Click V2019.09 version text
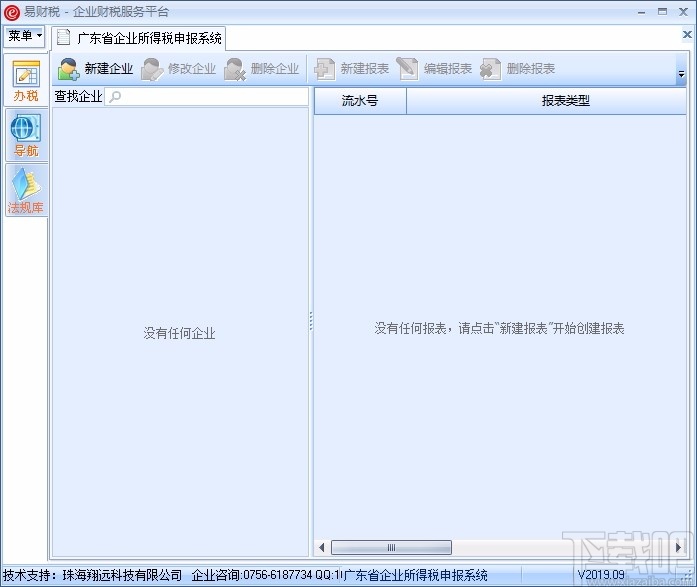Image resolution: width=697 pixels, height=587 pixels. click(601, 575)
